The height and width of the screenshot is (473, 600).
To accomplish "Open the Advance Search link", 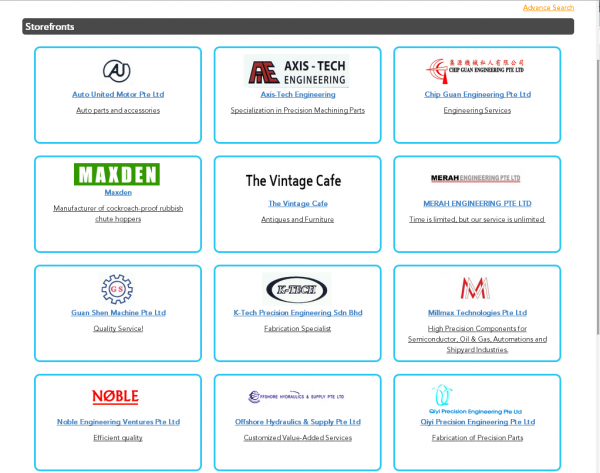I will (548, 8).
